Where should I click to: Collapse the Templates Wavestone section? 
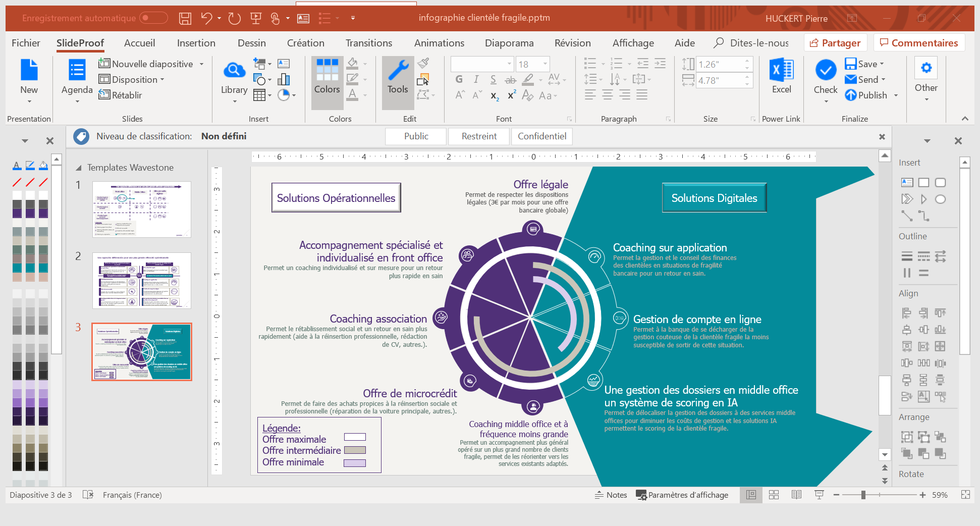(78, 168)
